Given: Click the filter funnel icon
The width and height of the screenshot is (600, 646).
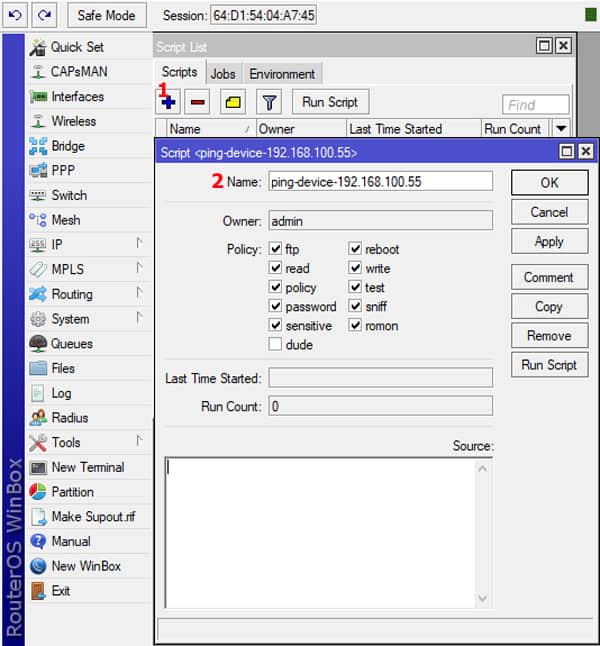Looking at the screenshot, I should (x=269, y=102).
